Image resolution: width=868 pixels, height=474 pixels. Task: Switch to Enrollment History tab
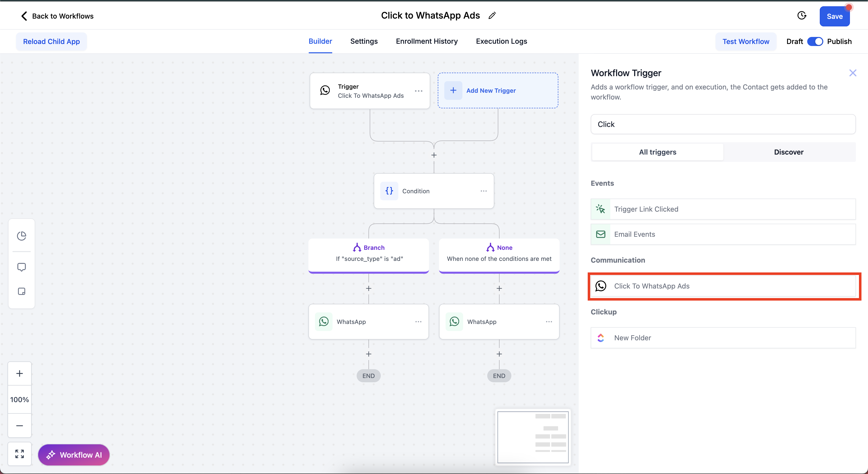(x=426, y=41)
